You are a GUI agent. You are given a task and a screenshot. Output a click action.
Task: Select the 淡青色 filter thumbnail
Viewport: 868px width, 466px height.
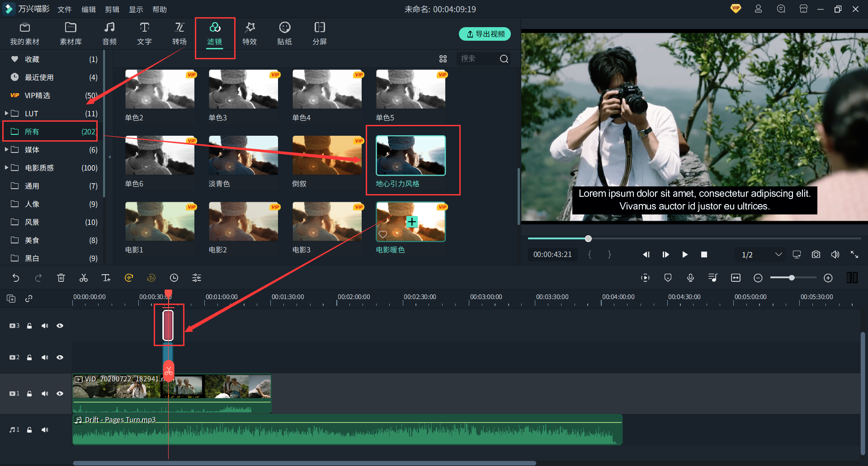243,156
